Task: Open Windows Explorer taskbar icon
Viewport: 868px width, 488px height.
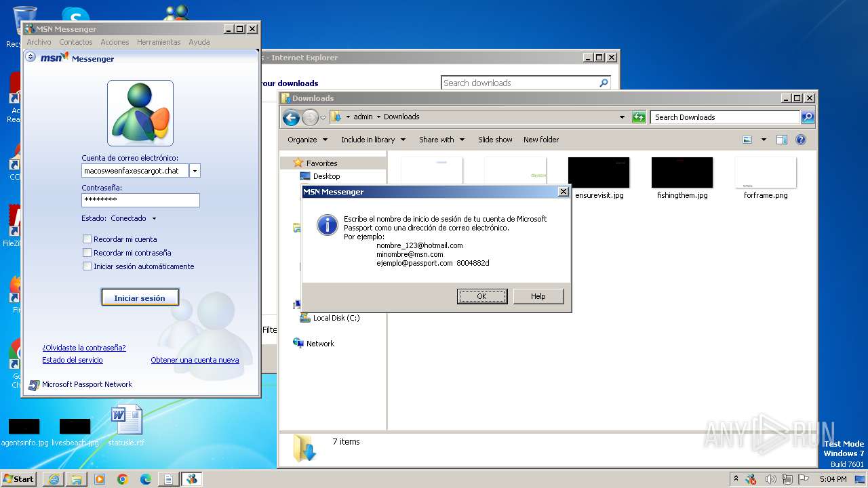Action: click(x=77, y=479)
